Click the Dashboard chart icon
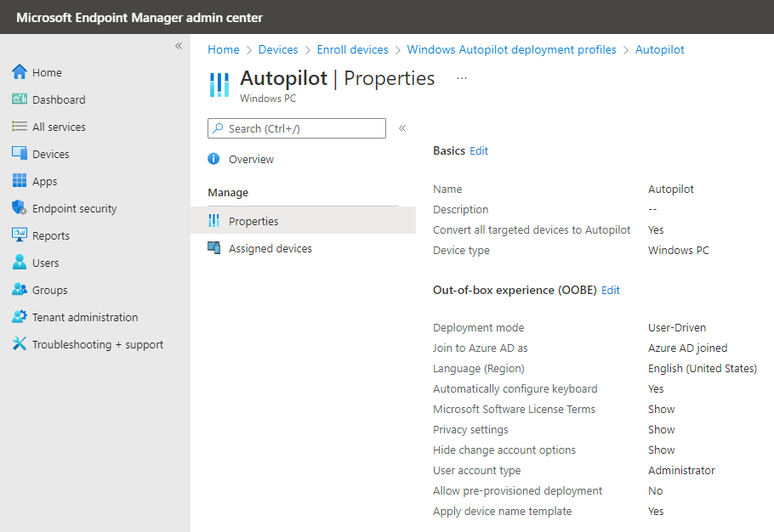 [x=20, y=99]
